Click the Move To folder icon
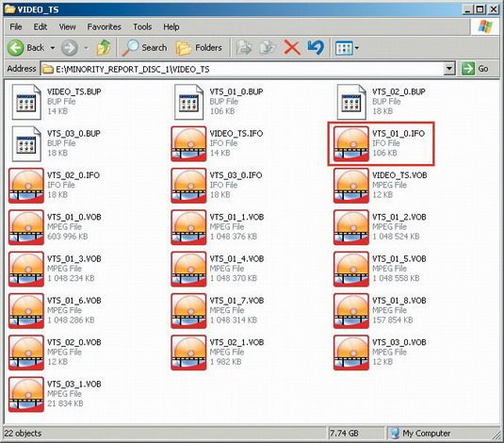504x443 pixels. coord(244,48)
